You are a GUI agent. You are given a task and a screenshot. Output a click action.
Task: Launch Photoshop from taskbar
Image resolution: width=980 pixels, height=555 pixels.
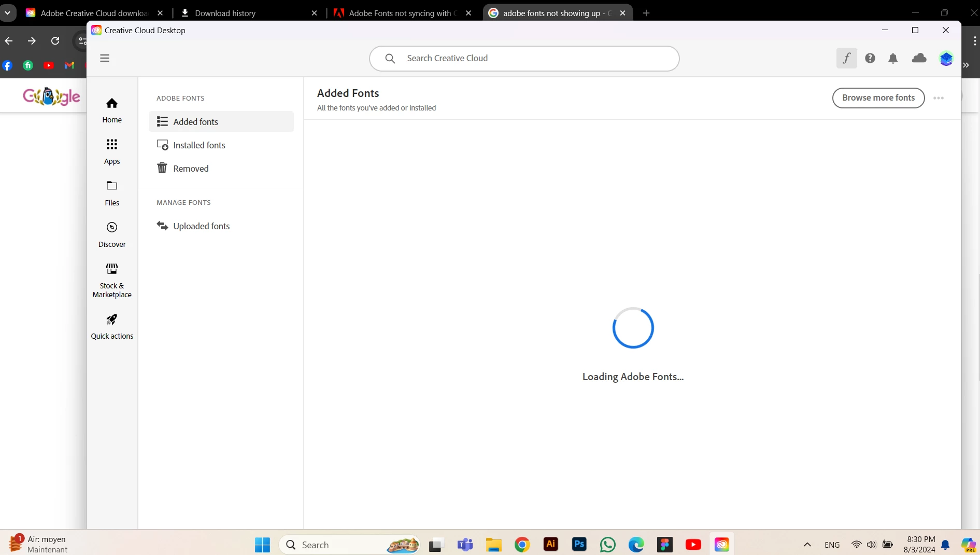(x=579, y=545)
